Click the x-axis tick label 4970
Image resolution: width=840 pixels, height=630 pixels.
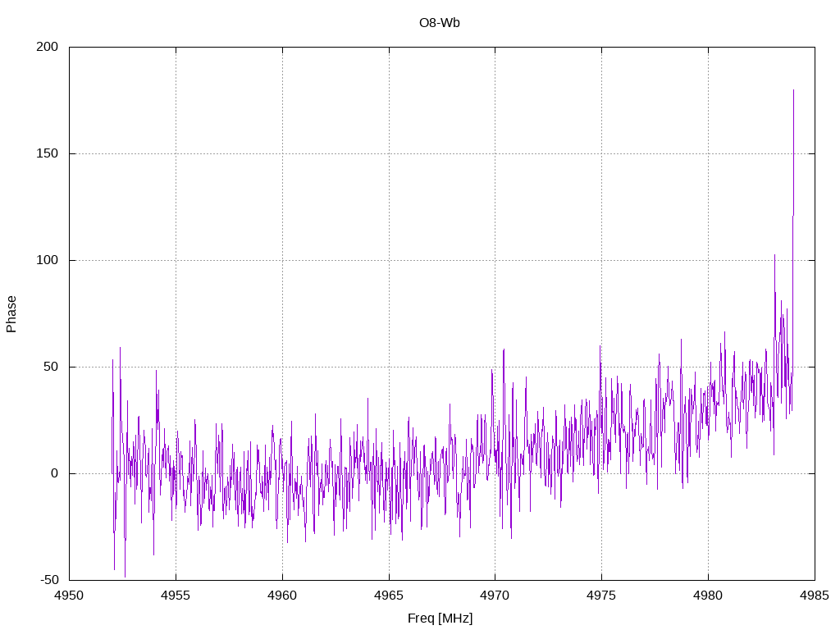tap(495, 596)
